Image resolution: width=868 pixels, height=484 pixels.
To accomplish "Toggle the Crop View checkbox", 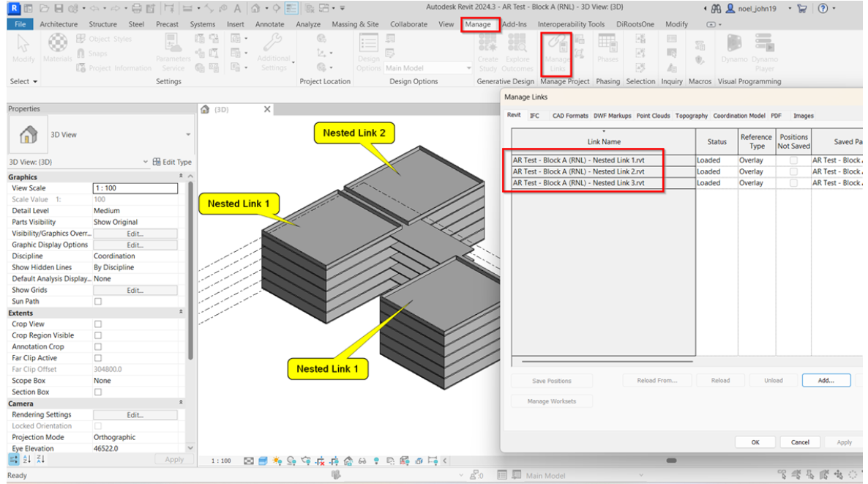I will pos(98,324).
